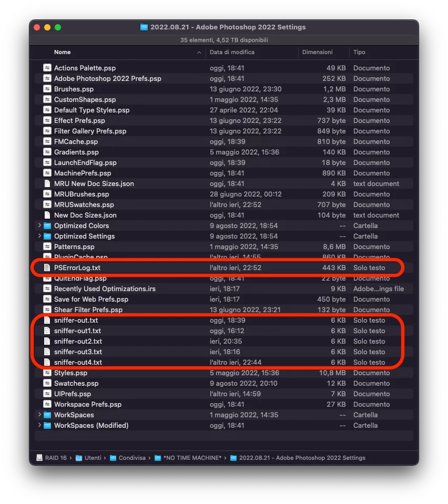Click the 10,8 MB size of Styles.psp
The image size is (448, 504).
coord(332,373)
